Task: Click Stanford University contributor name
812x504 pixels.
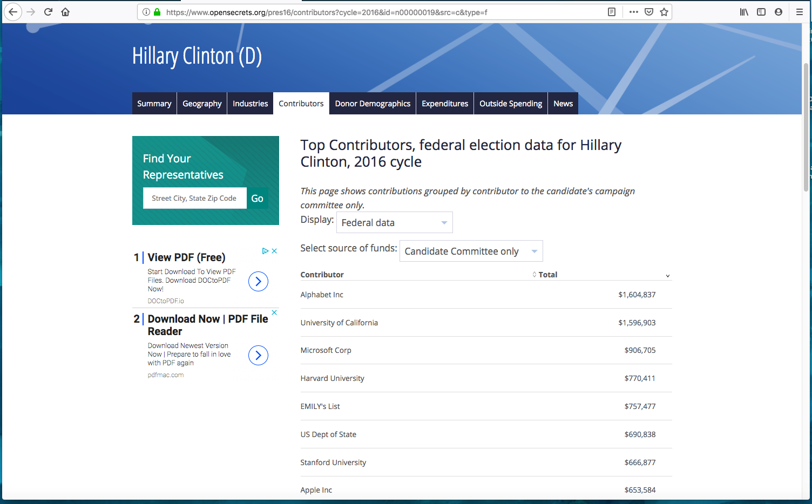Action: [333, 462]
